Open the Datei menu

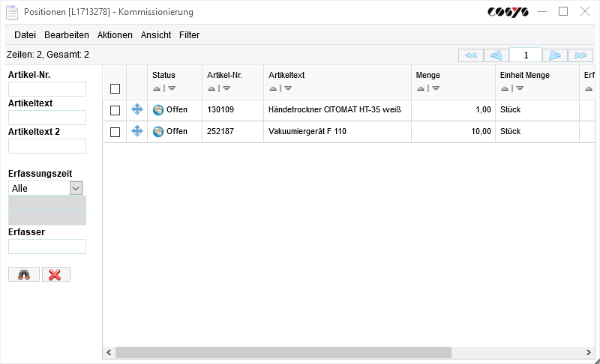pos(25,35)
